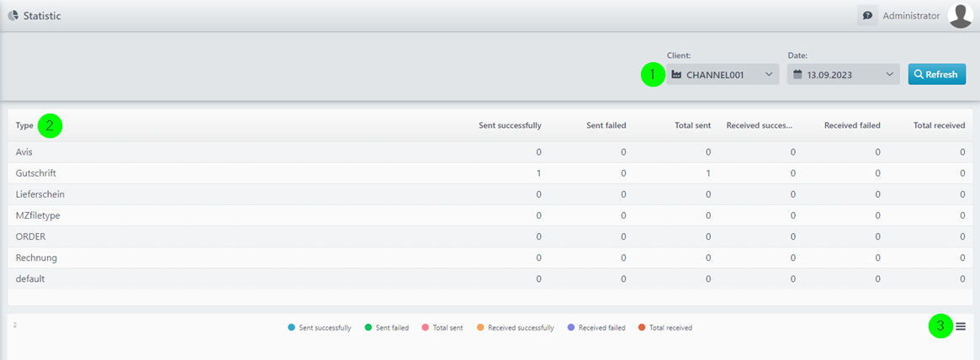The height and width of the screenshot is (360, 980).
Task: Toggle Sent successfully legend series
Action: 320,327
